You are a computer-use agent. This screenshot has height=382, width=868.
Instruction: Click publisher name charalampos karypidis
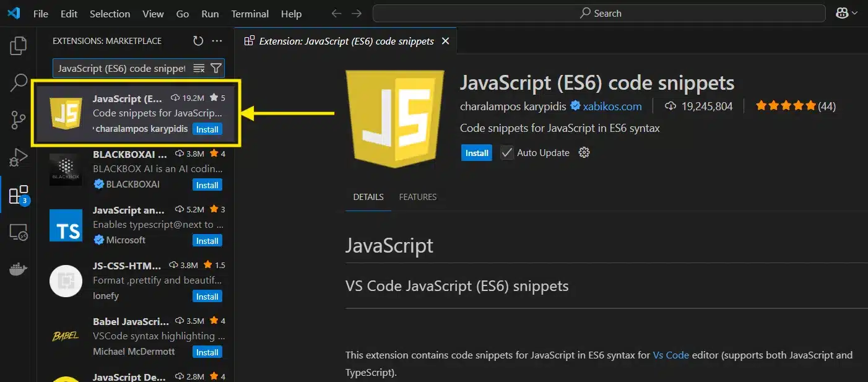tap(513, 106)
